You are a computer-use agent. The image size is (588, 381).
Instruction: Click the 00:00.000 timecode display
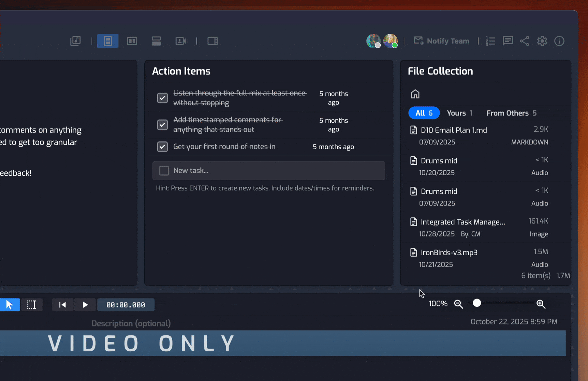126,305
